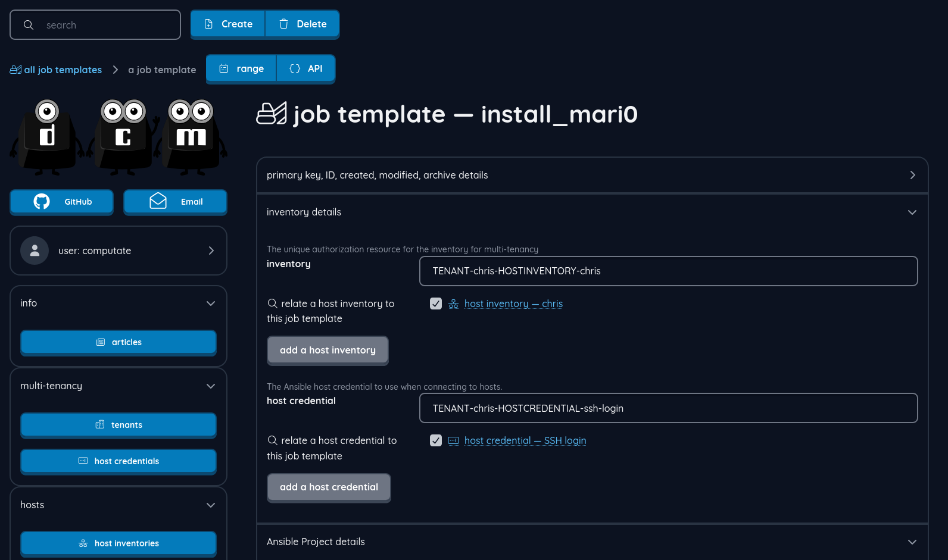Click add a host inventory button

click(328, 350)
